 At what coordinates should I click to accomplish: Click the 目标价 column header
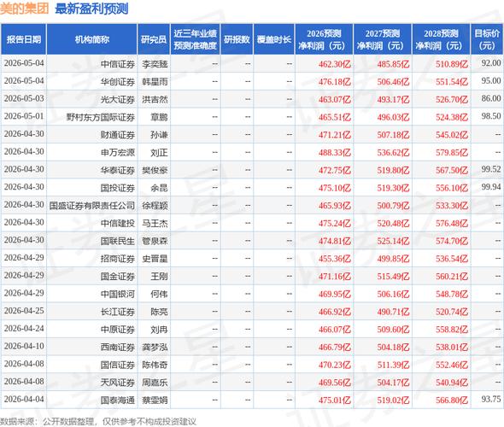pyautogui.click(x=487, y=39)
